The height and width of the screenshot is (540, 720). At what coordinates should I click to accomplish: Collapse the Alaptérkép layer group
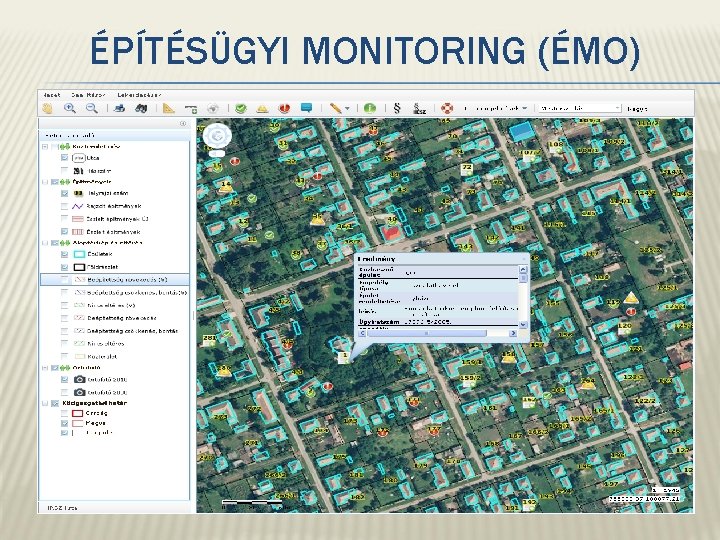[45, 243]
